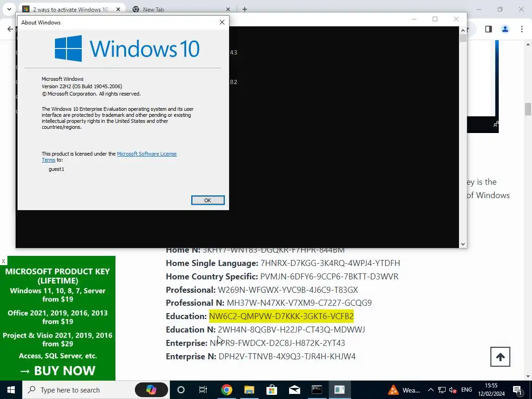Click ENG language indicator
The height and width of the screenshot is (399, 532).
tap(466, 390)
